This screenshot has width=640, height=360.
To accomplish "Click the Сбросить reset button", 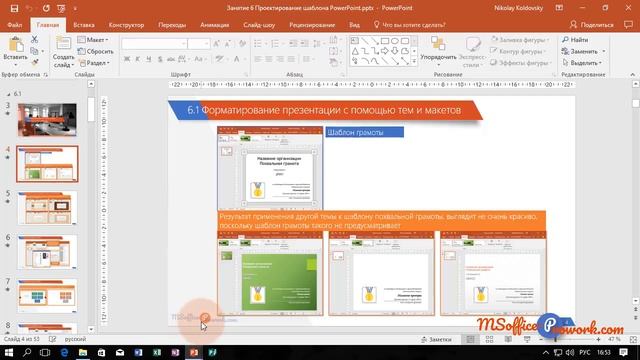I will pos(96,51).
